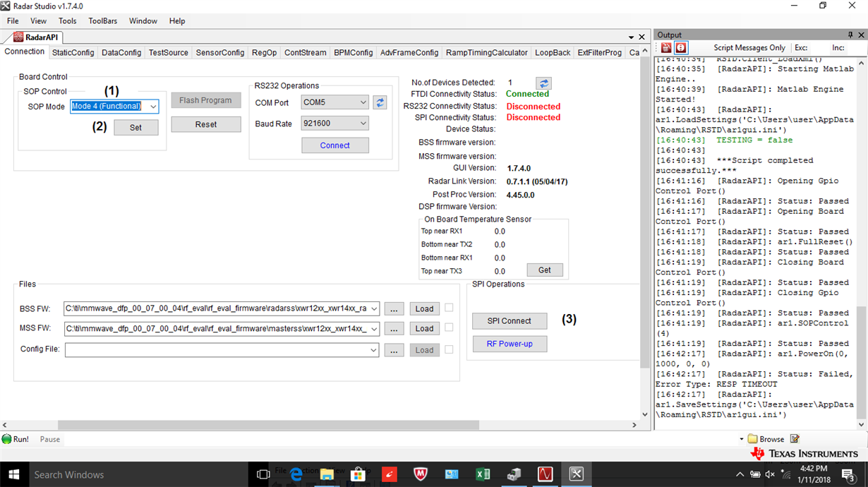Open Microsoft Store from taskbar

point(358,474)
